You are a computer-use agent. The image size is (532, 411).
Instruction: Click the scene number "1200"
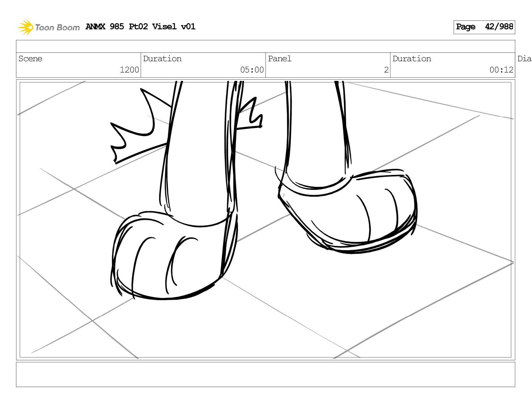coord(129,70)
